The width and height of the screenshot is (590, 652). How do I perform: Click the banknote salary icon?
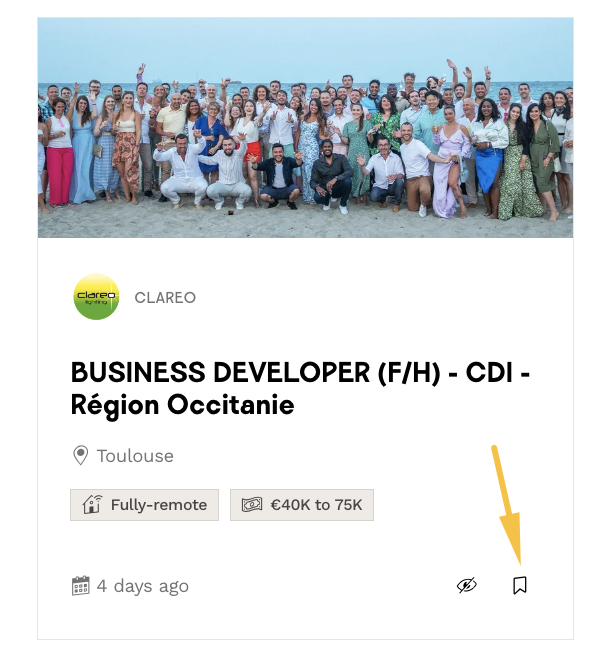(252, 505)
